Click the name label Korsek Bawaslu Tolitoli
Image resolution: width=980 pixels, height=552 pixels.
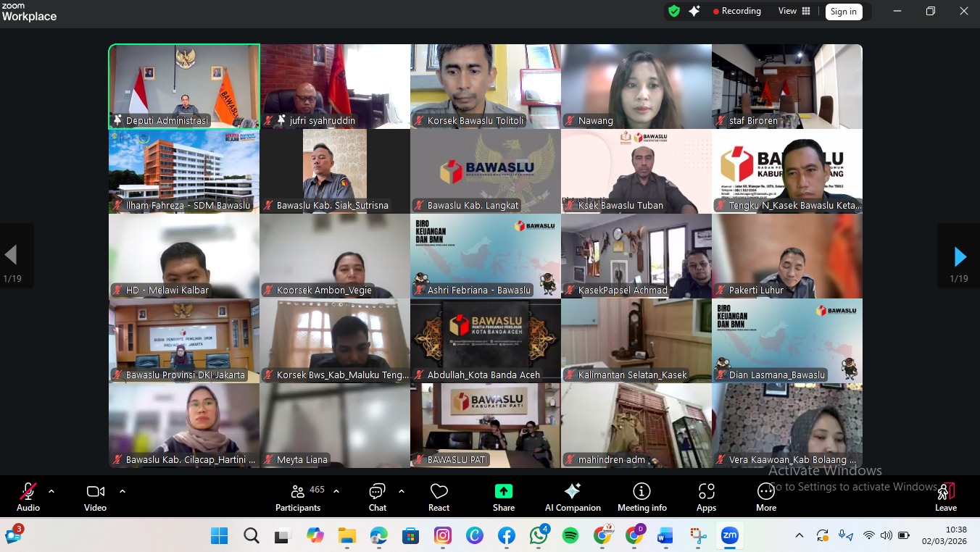(476, 121)
